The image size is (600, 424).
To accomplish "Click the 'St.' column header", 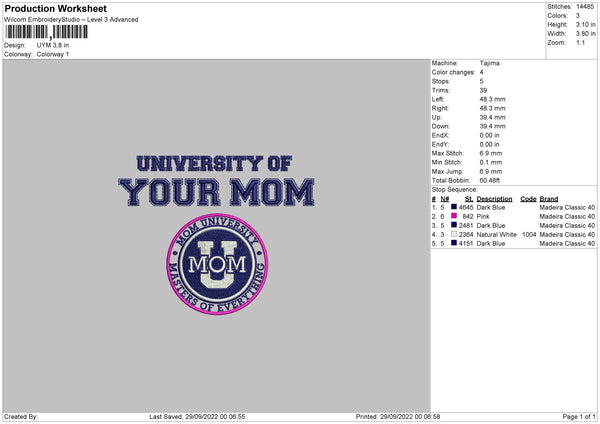I will point(469,199).
